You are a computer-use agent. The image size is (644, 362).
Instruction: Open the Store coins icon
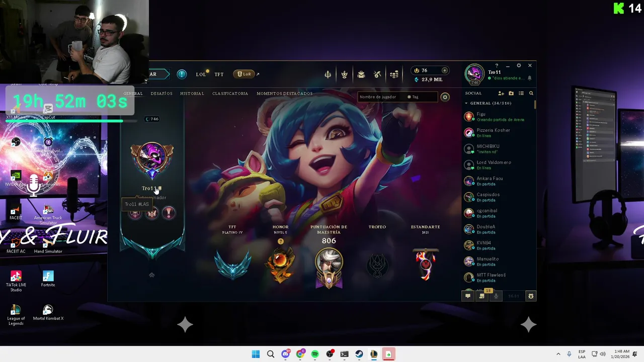[x=394, y=74]
